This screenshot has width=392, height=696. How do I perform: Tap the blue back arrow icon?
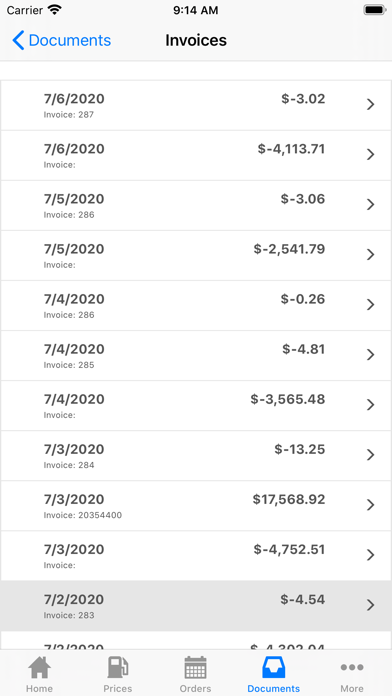click(18, 40)
